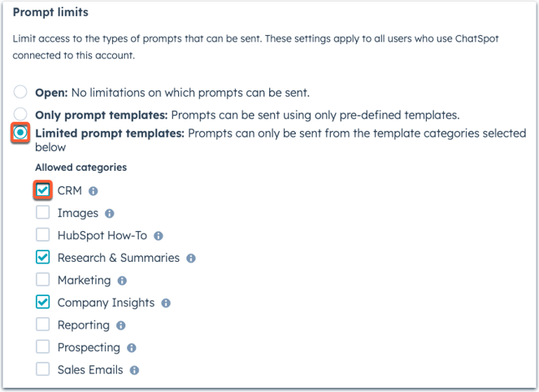Screen dimensions: 539x392
Task: Tick the Marketing checkbox
Action: coord(42,279)
